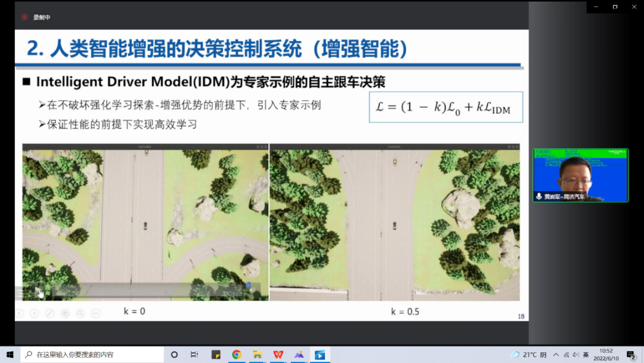
Task: Go to previous slide using the back arrow
Action: coord(19,313)
